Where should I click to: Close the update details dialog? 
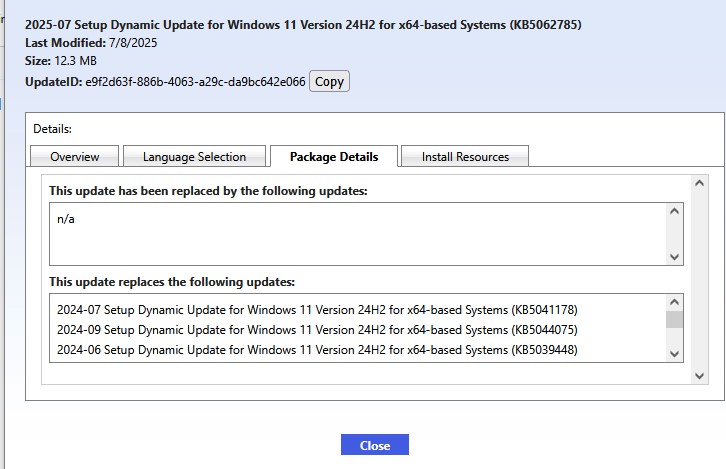coord(375,444)
